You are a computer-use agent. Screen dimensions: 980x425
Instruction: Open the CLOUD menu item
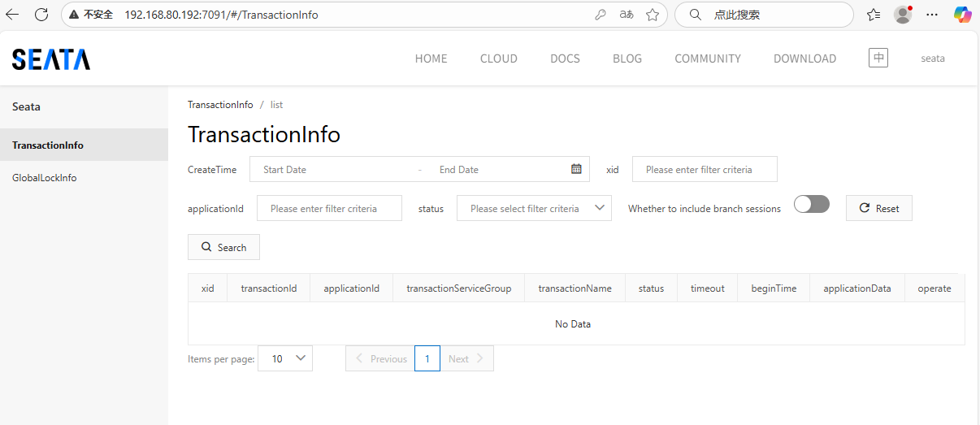point(499,59)
